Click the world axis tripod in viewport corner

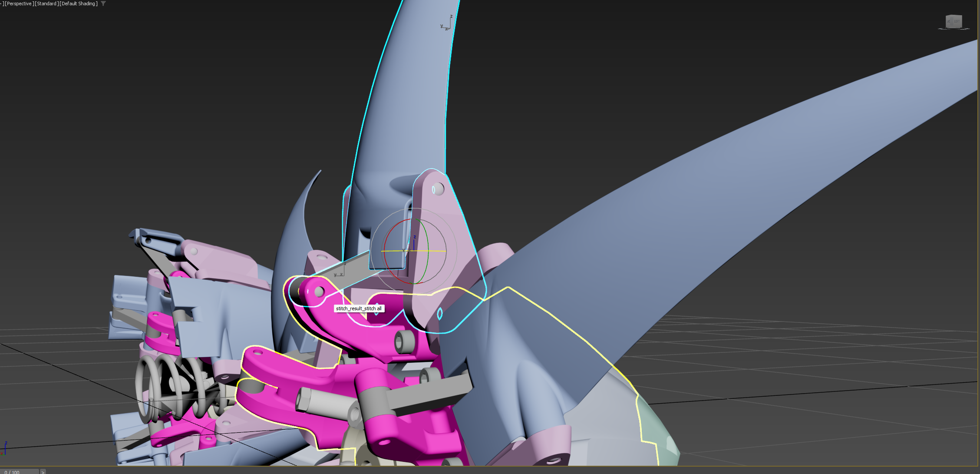pos(4,448)
